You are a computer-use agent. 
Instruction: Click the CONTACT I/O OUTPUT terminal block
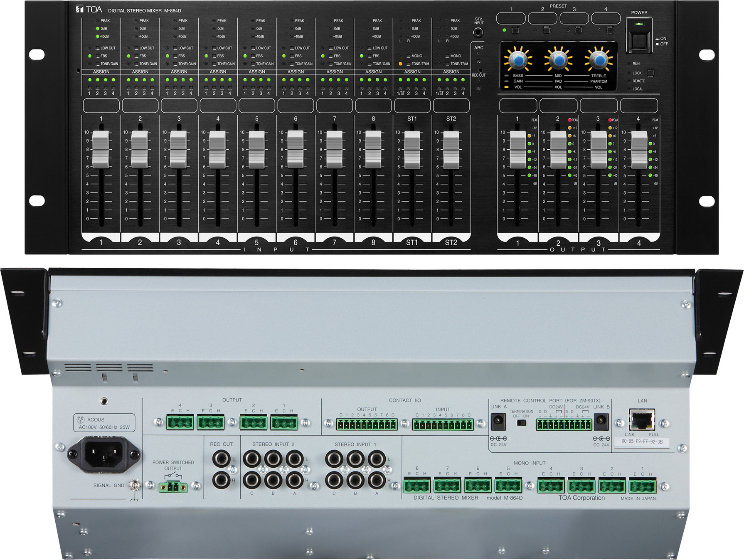click(x=367, y=424)
